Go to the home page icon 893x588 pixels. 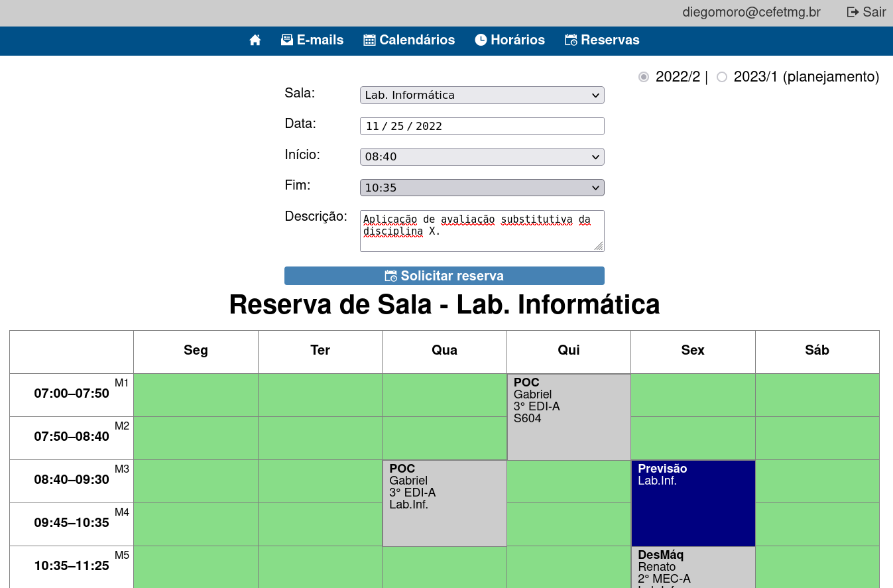(x=255, y=40)
